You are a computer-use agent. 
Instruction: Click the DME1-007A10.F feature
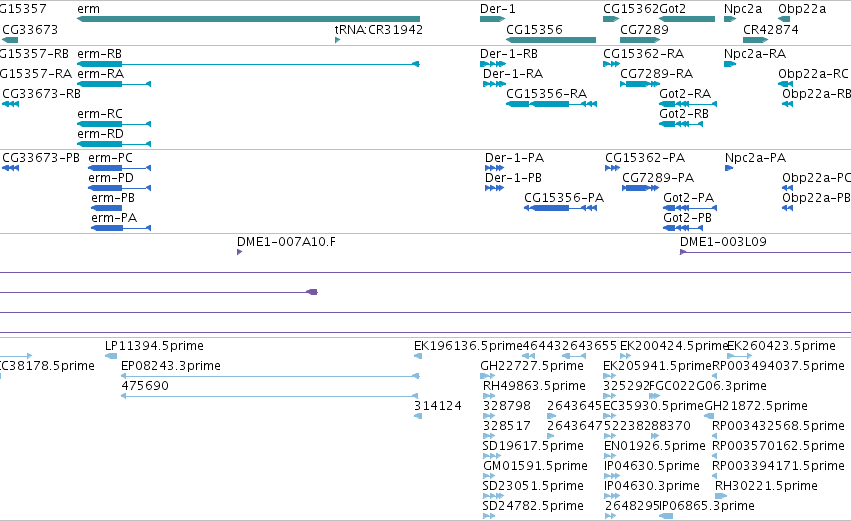tap(239, 252)
